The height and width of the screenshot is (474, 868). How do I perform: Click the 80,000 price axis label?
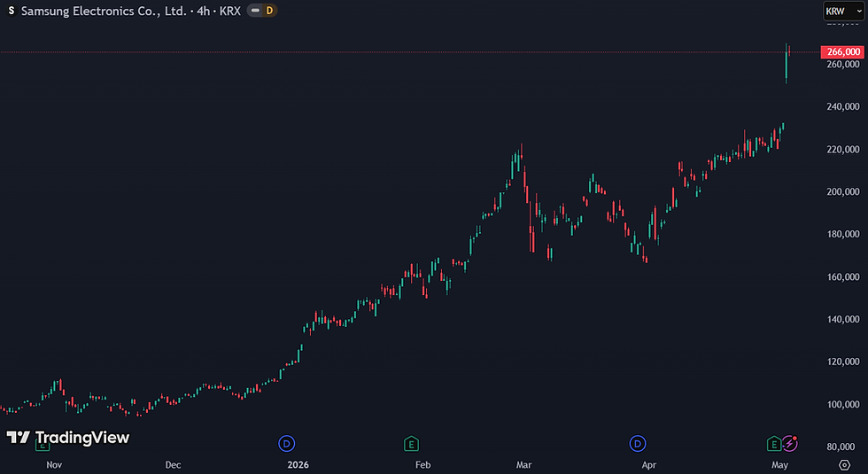tap(842, 447)
